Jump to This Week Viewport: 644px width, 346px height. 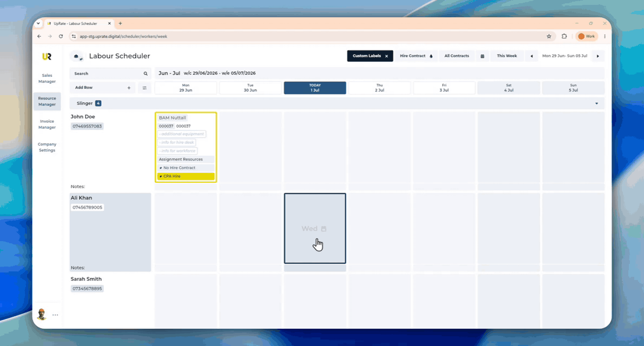(507, 56)
